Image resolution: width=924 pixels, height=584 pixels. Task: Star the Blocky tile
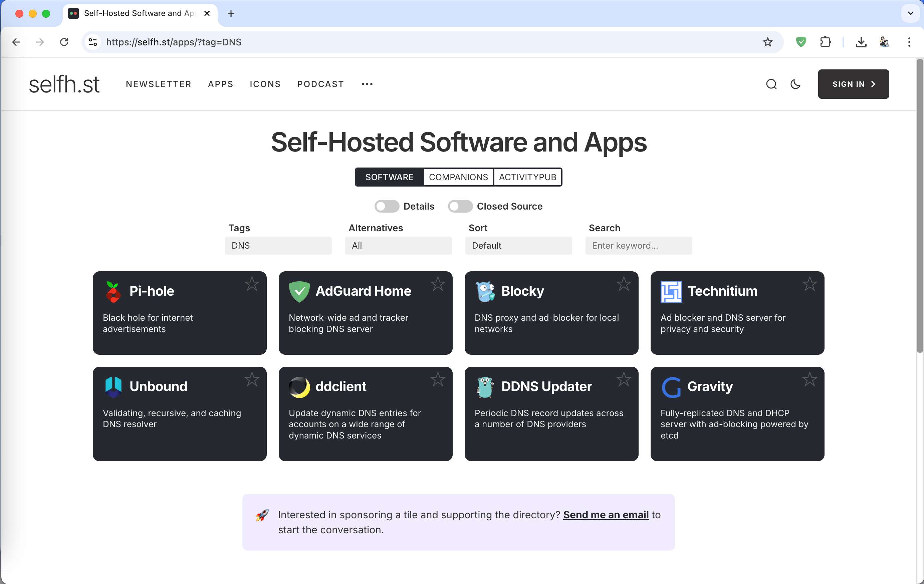click(624, 284)
